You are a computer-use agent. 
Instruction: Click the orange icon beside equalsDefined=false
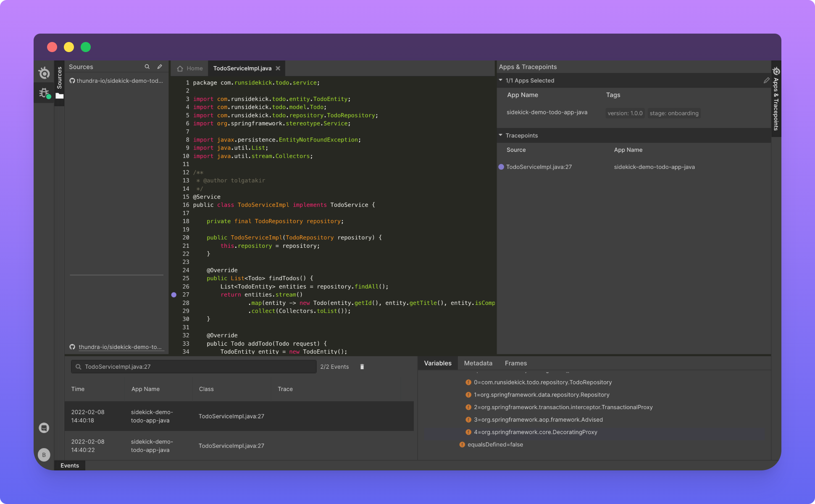click(462, 444)
